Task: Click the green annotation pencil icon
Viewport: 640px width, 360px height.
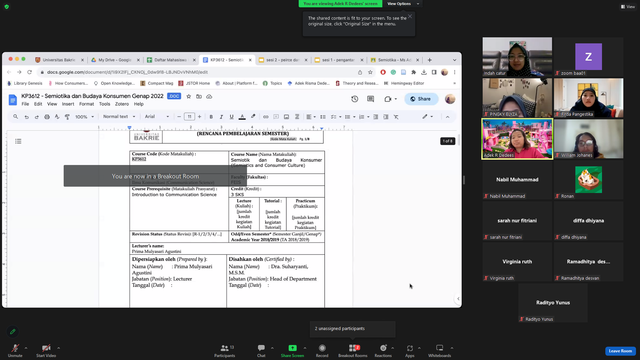Action: point(13,331)
